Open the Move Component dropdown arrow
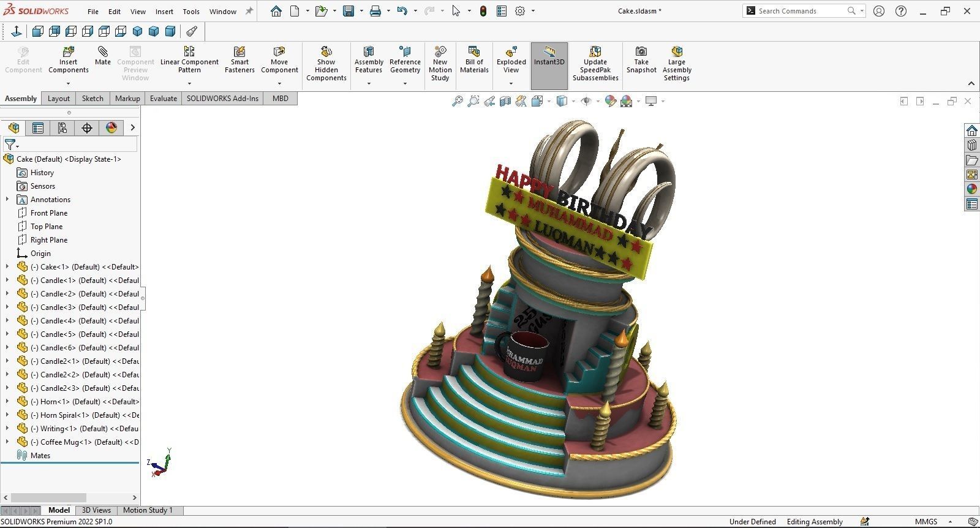Image resolution: width=980 pixels, height=528 pixels. point(279,84)
